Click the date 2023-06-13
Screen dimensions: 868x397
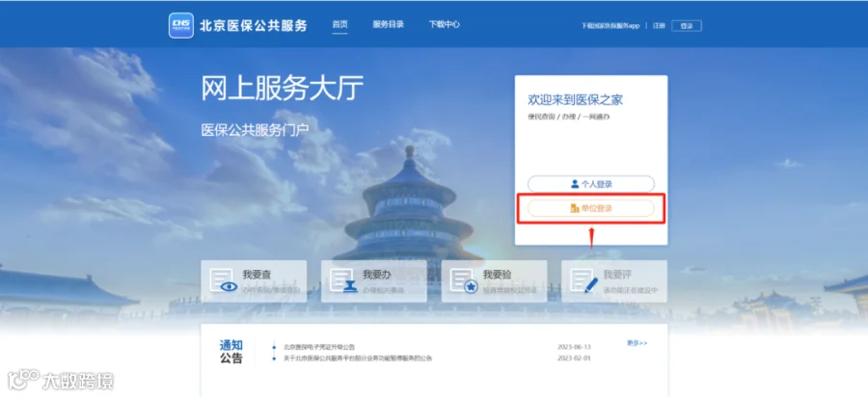574,347
